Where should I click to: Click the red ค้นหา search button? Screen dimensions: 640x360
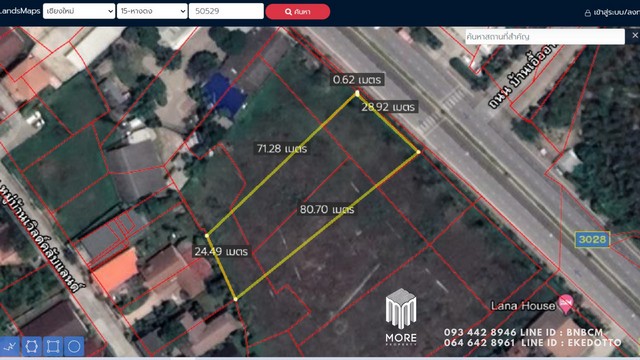point(298,11)
